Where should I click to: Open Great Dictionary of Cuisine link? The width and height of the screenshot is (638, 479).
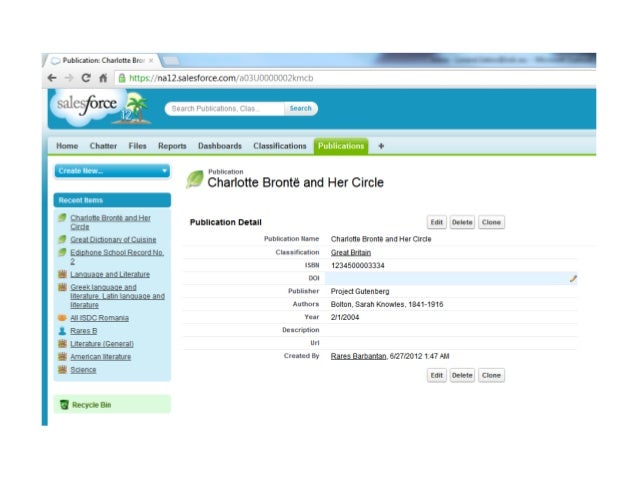tap(113, 239)
